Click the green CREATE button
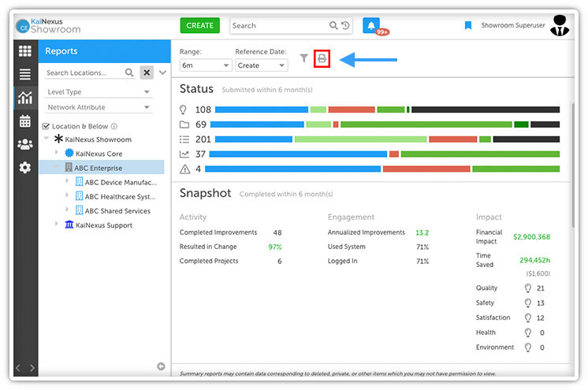This screenshot has width=588, height=390. (x=200, y=25)
